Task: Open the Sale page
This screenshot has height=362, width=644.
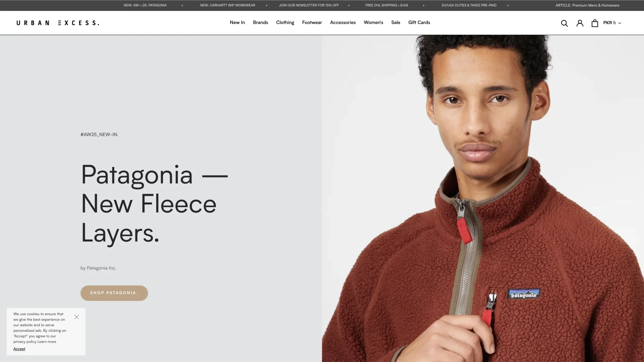Action: [x=396, y=22]
